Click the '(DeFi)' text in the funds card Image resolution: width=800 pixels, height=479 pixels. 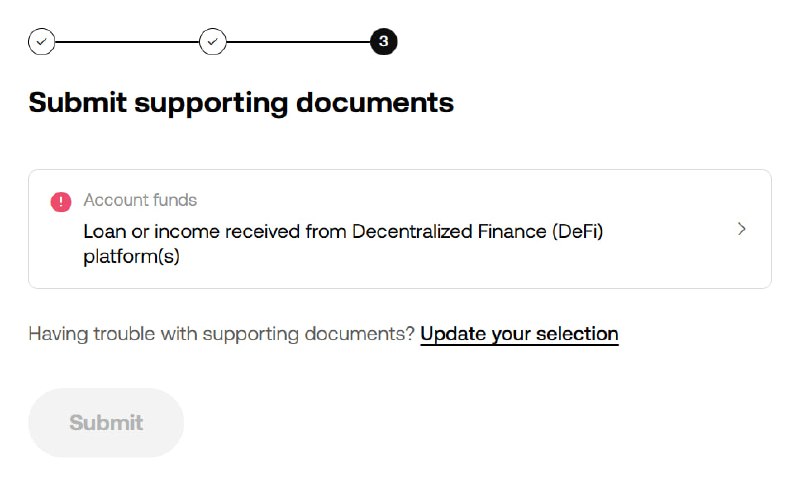578,232
